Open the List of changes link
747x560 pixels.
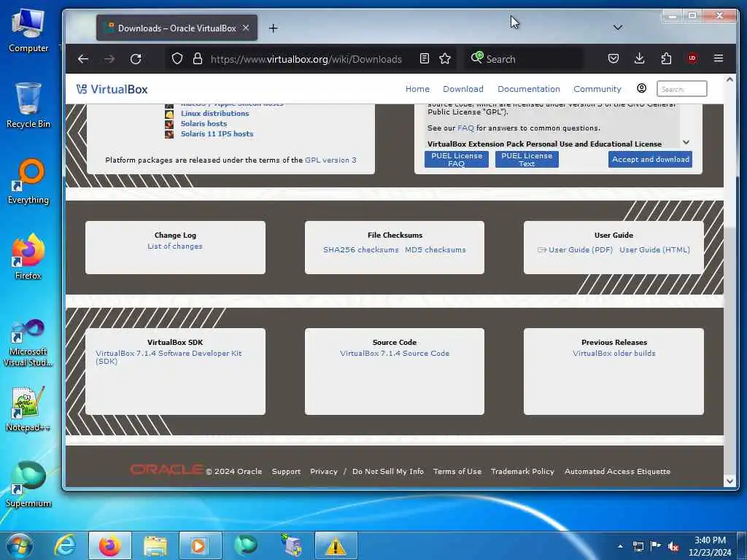175,246
